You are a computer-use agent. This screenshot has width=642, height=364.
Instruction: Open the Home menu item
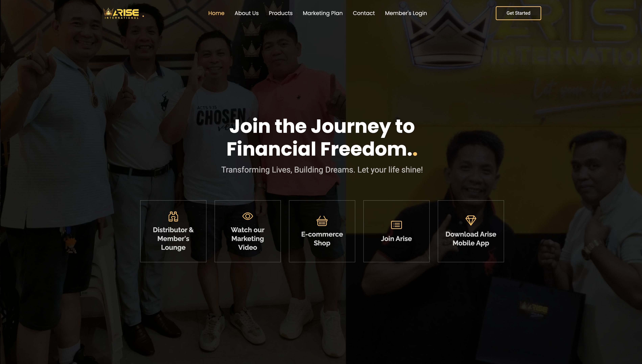(216, 13)
